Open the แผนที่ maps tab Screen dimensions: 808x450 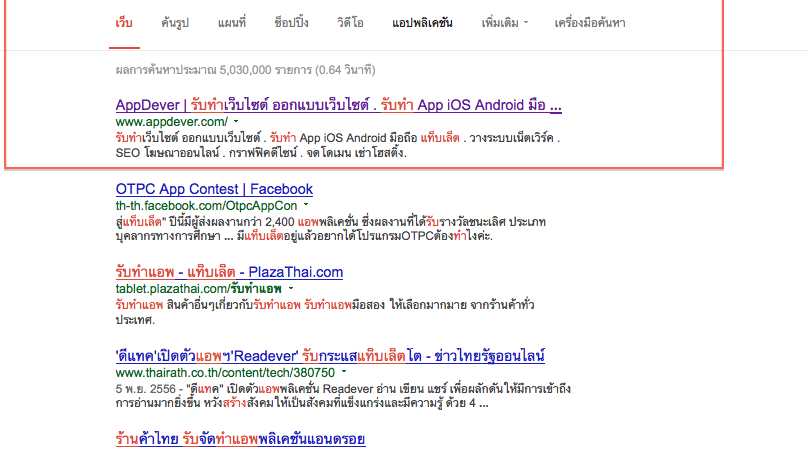coord(231,21)
